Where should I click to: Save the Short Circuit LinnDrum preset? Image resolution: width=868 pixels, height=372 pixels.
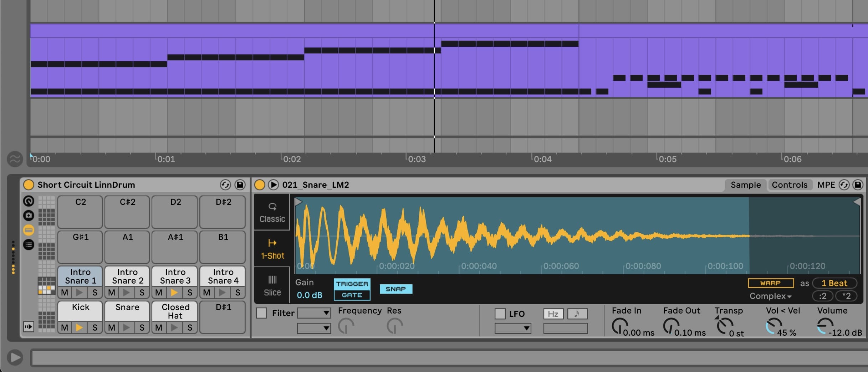pyautogui.click(x=240, y=185)
